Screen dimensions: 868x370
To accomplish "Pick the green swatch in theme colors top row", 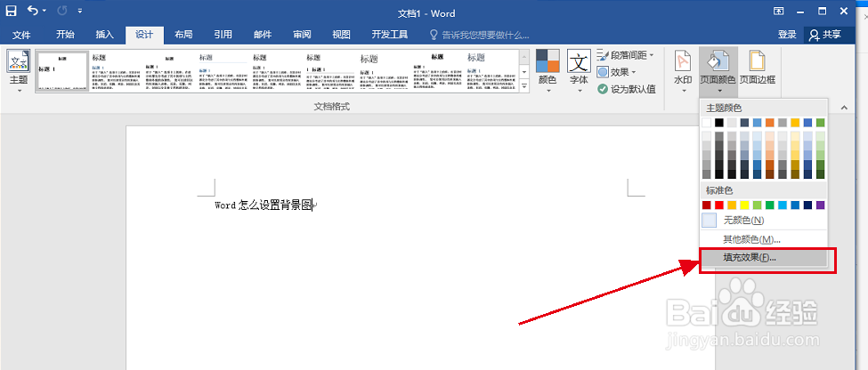I will (x=821, y=122).
